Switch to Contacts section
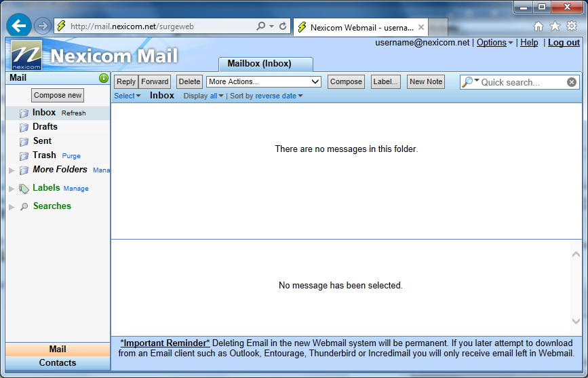Screen dimensions: 588x378 click(x=58, y=362)
